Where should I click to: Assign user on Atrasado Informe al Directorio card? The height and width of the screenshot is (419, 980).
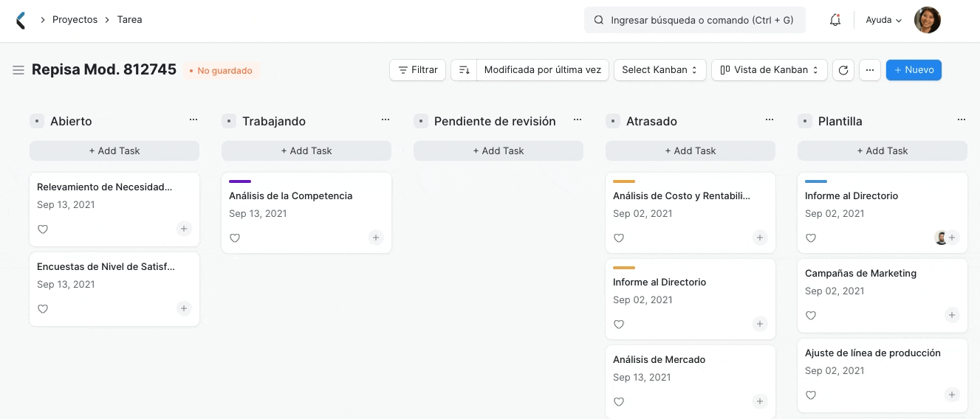coord(760,324)
